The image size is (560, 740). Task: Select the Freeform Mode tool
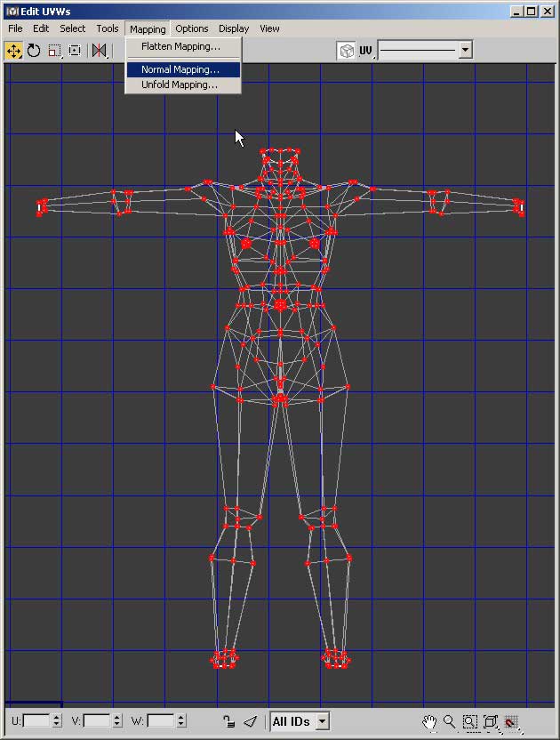point(75,51)
